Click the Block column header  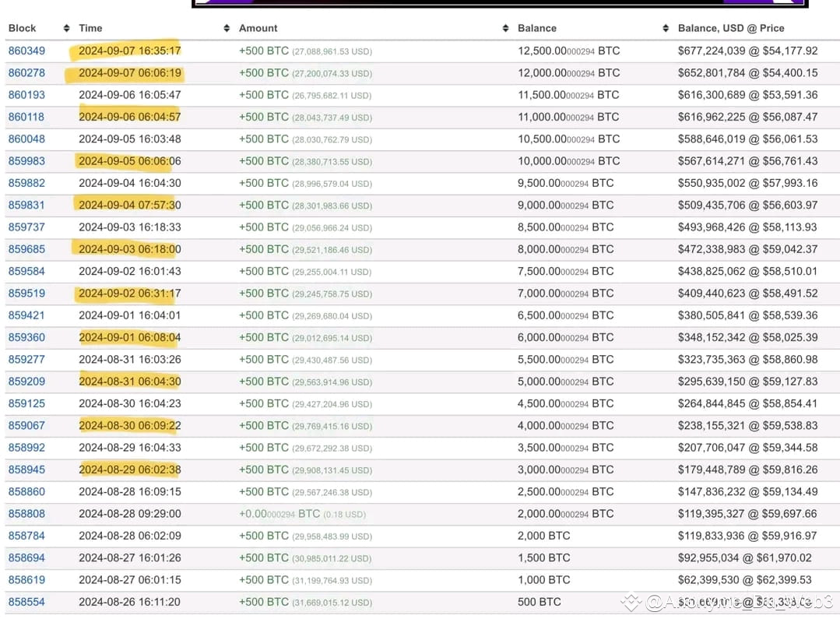[22, 28]
